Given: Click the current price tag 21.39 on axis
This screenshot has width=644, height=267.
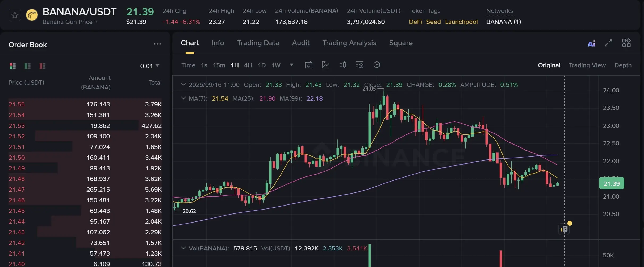Looking at the screenshot, I should pyautogui.click(x=611, y=183).
